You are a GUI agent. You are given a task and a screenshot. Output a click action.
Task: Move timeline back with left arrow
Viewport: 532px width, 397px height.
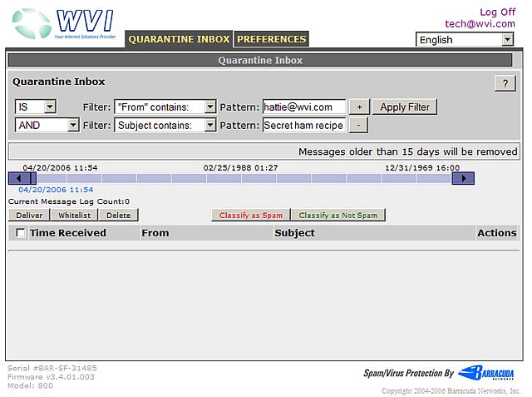(19, 178)
